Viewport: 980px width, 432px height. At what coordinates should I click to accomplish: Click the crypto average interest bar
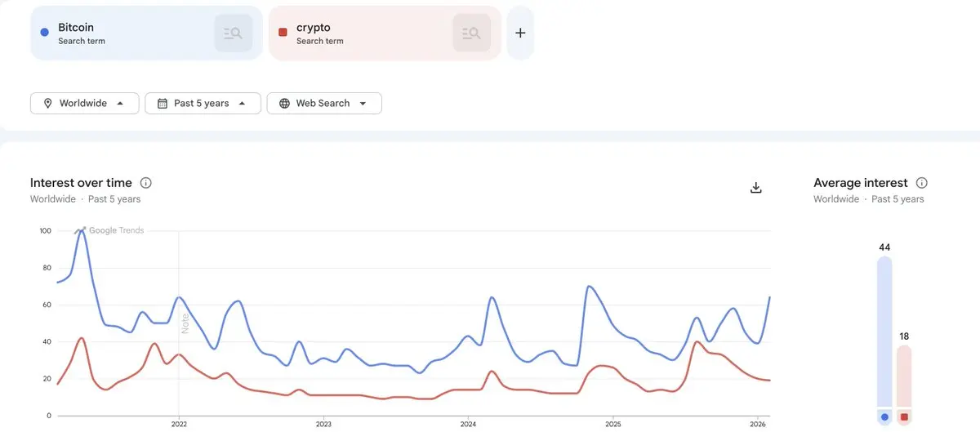(904, 376)
